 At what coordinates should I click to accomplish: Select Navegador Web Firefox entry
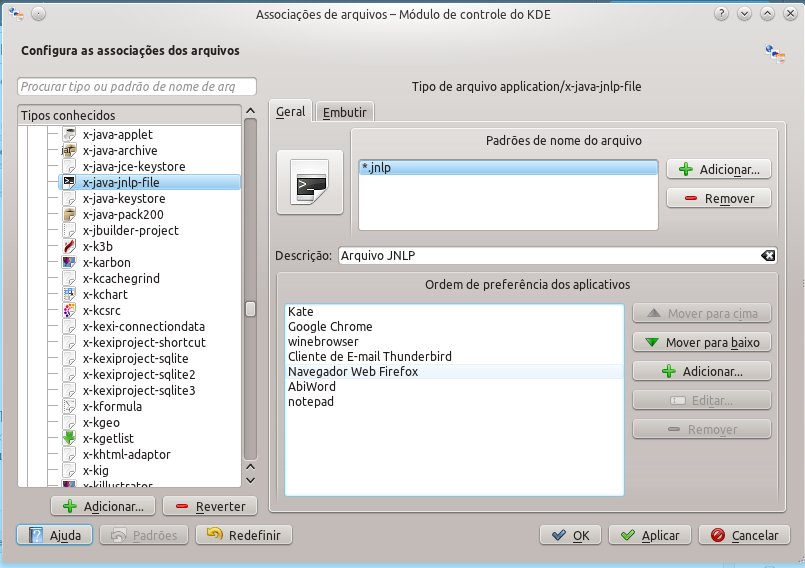tap(454, 371)
